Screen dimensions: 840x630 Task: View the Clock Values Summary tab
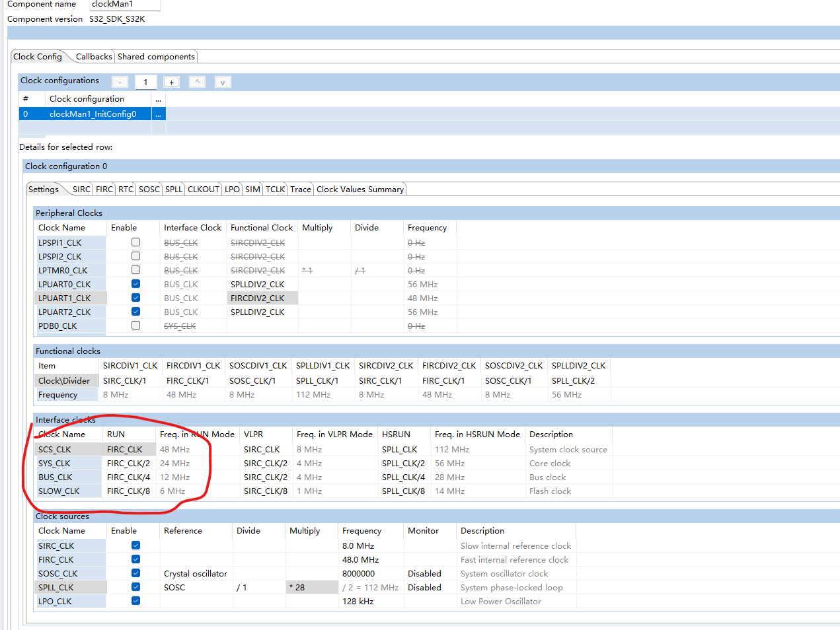[x=360, y=189]
